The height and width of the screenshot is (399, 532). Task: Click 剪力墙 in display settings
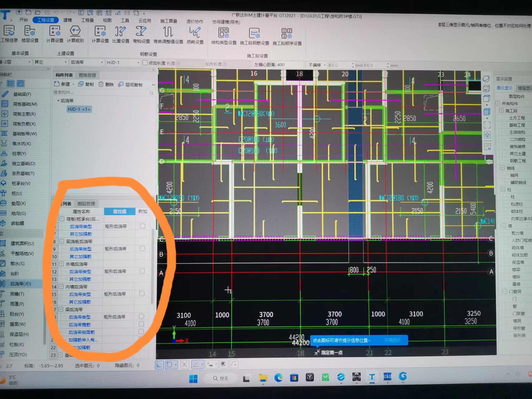[517, 233]
